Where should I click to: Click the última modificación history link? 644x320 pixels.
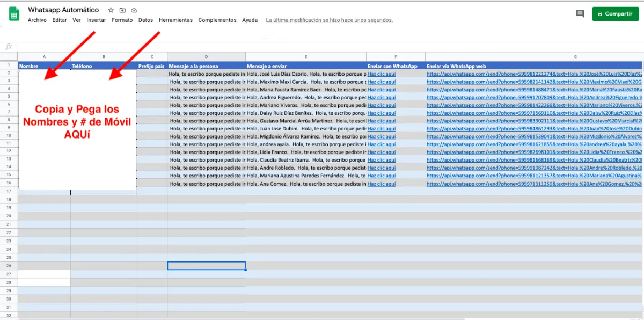click(330, 20)
